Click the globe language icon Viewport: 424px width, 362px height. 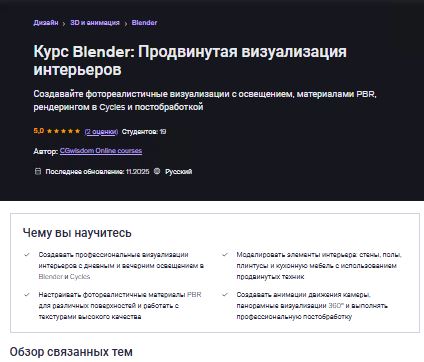(x=157, y=171)
